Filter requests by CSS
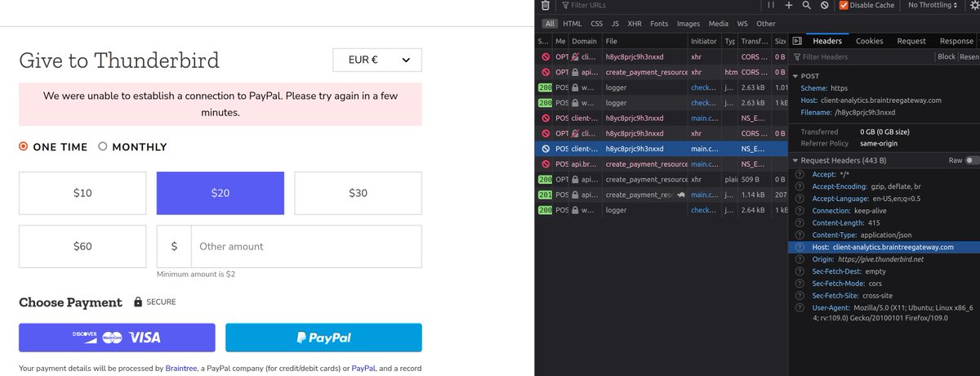The image size is (980, 376). point(597,24)
